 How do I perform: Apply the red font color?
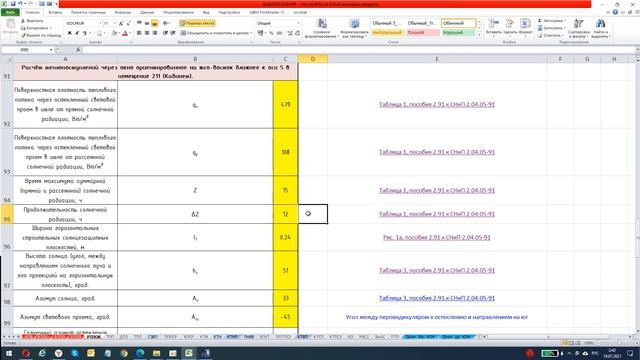(125, 33)
